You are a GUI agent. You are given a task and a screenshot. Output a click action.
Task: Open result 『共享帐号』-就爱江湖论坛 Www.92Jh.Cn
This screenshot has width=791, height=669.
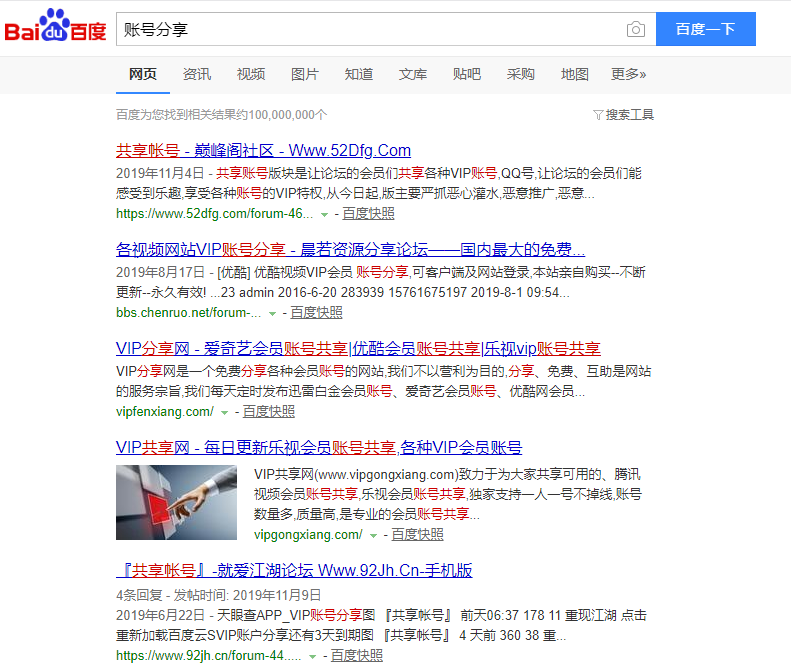tap(294, 570)
